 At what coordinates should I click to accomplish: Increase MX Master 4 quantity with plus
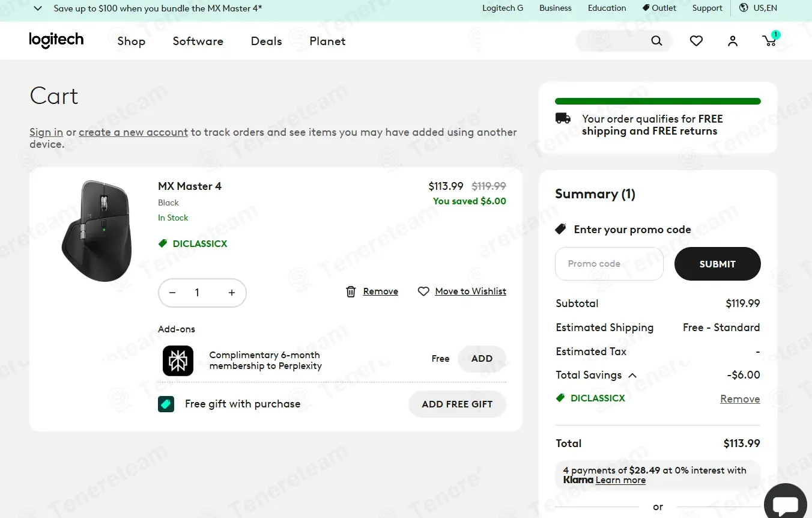[232, 293]
